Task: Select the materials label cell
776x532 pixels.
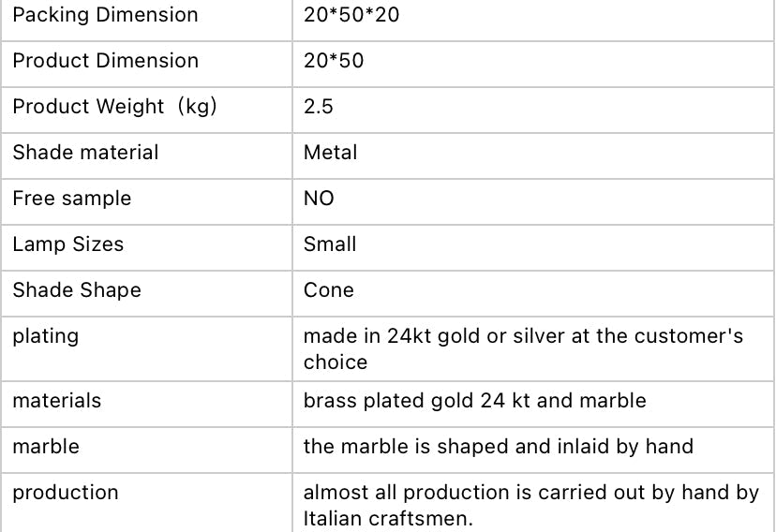Action: (56, 401)
